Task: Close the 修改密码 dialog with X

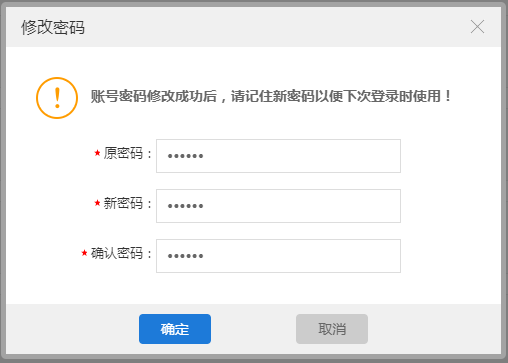Action: pos(477,27)
